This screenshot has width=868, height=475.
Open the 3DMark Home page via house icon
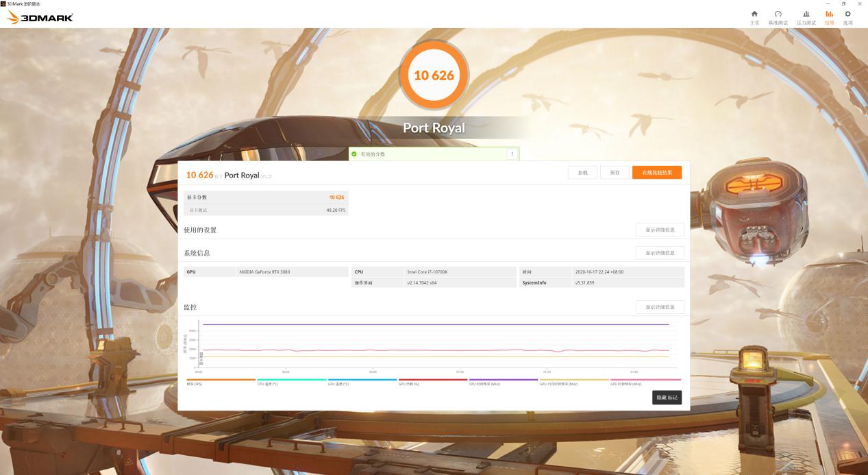point(754,16)
